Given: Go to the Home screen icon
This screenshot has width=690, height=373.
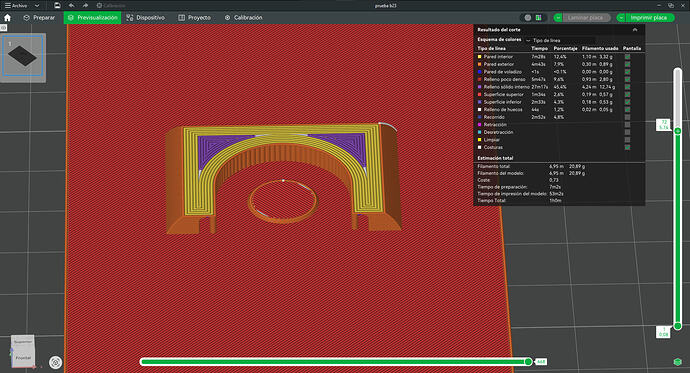Looking at the screenshot, I should pos(7,18).
